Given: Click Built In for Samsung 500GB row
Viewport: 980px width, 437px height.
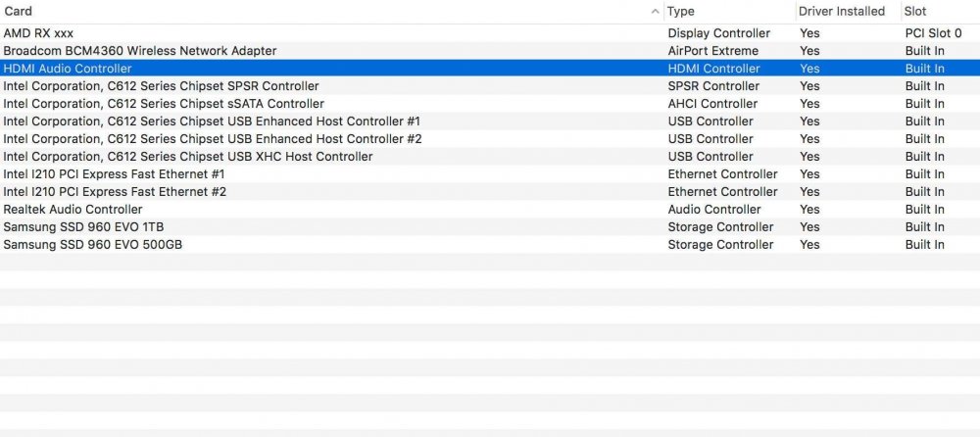Looking at the screenshot, I should pos(924,244).
